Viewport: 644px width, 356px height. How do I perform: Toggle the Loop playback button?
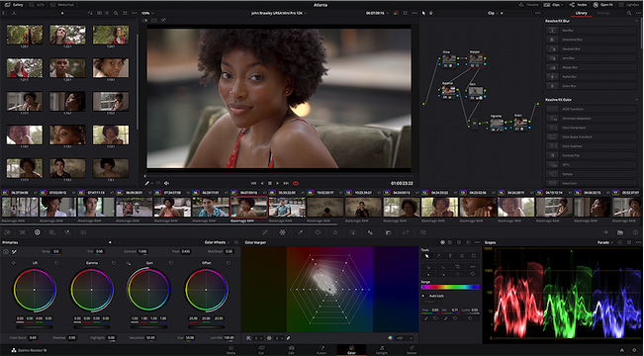click(296, 183)
